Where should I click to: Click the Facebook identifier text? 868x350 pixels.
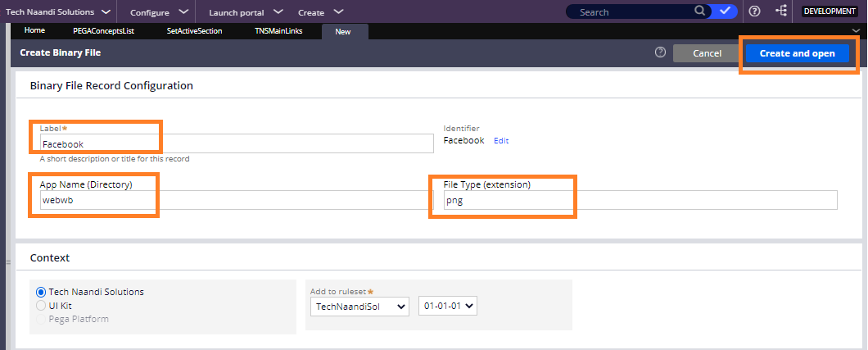464,140
